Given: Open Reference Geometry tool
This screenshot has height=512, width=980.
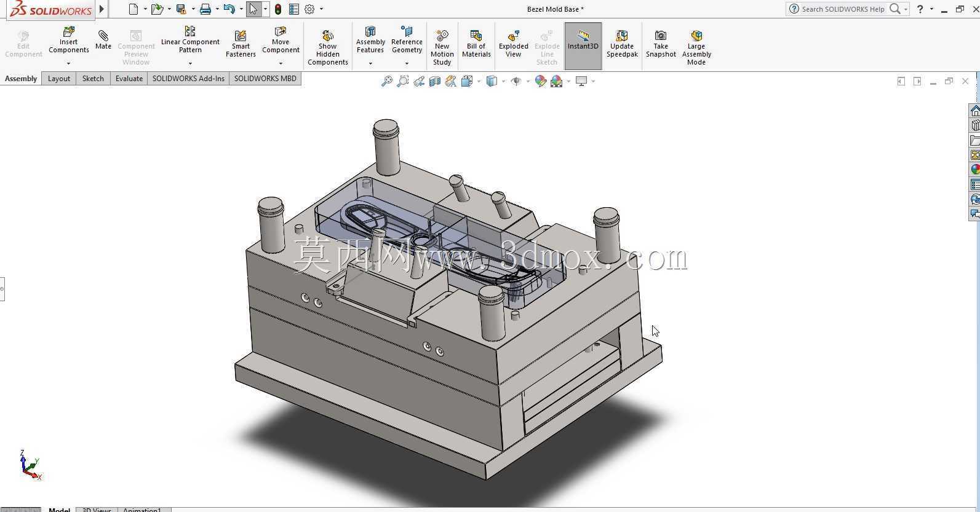Looking at the screenshot, I should [407, 41].
